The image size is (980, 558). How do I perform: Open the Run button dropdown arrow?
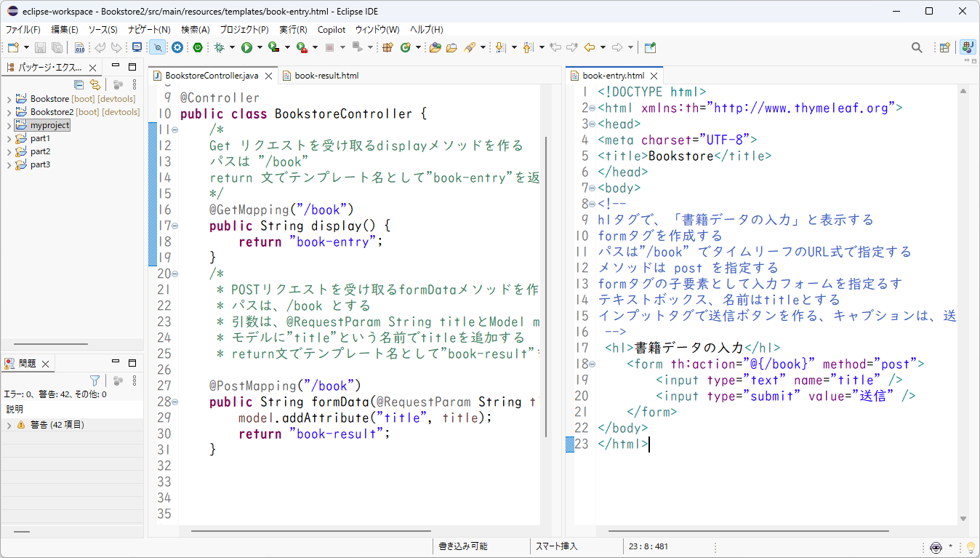[260, 47]
